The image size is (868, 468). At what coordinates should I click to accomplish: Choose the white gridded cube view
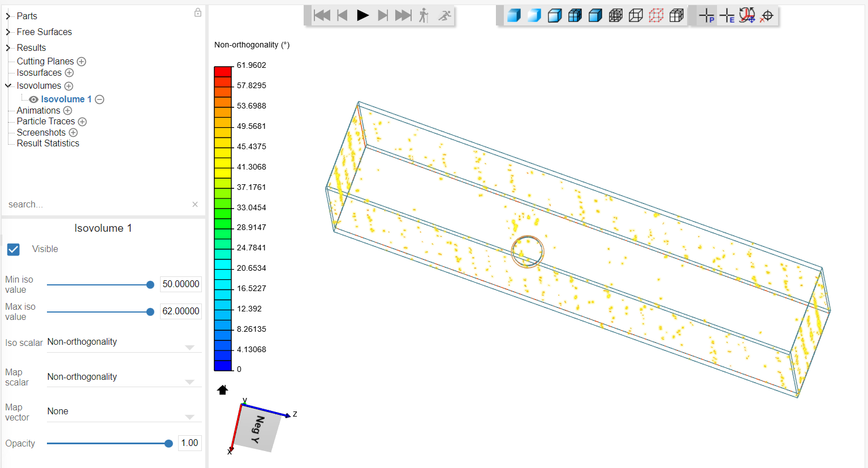pos(676,15)
